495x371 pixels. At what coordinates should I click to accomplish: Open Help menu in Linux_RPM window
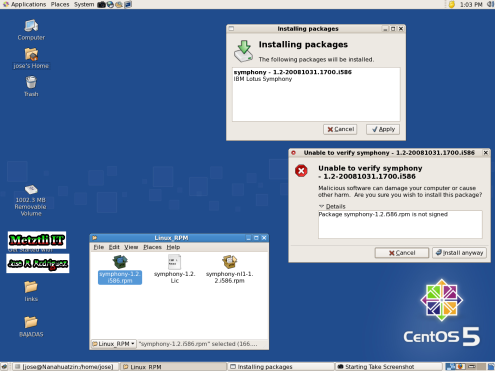coord(173,247)
